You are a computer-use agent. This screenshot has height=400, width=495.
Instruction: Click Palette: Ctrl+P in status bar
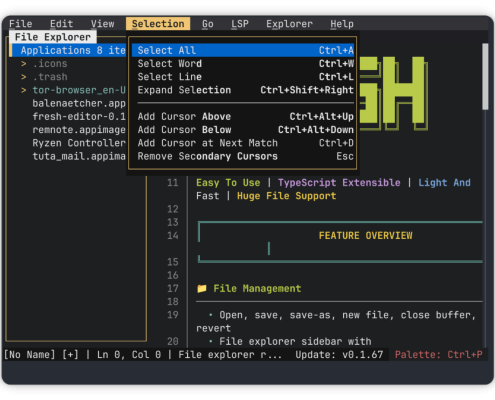point(439,355)
